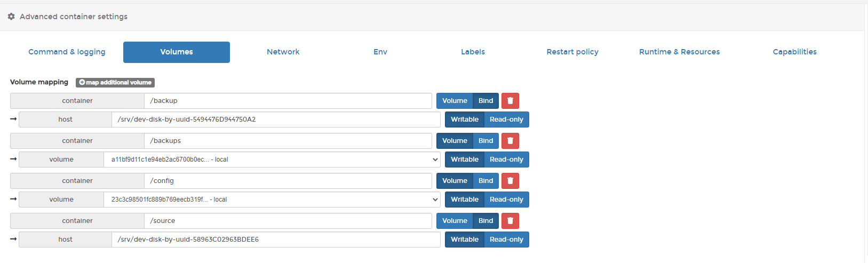Screen dimensions: 868x263
Task: Click the host label beside path 58963C02963BDEE6
Action: tap(65, 240)
